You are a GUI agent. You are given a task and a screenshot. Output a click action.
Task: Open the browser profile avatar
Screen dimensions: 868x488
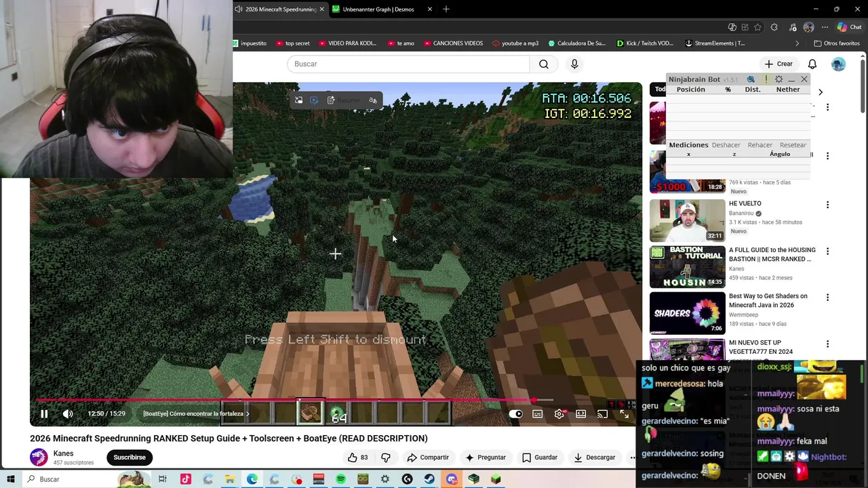click(x=808, y=27)
